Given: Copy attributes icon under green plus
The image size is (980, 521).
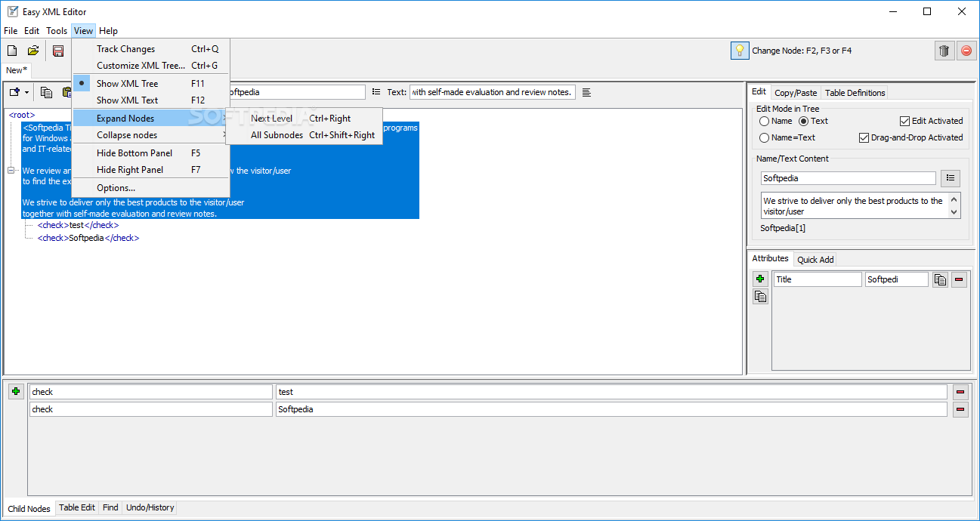Looking at the screenshot, I should point(760,297).
